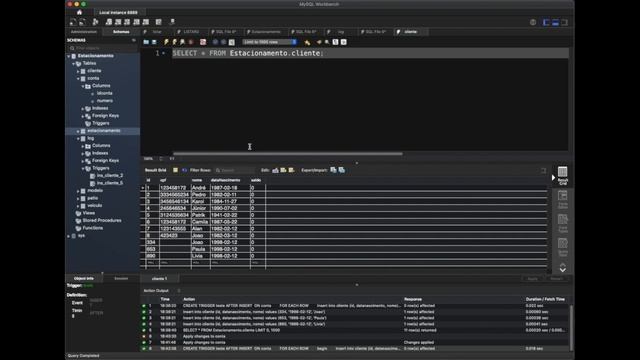Click the Filter Rows search field
This screenshot has width=640, height=360.
(x=235, y=170)
